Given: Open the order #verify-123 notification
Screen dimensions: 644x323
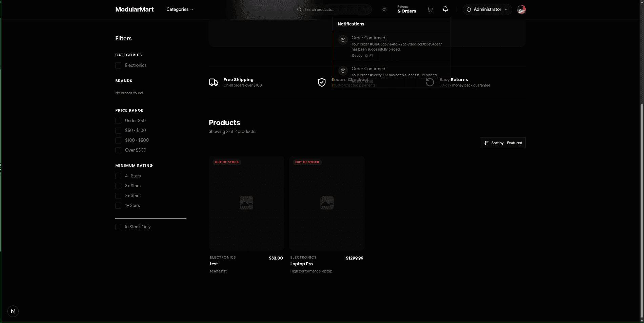Looking at the screenshot, I should (x=391, y=75).
